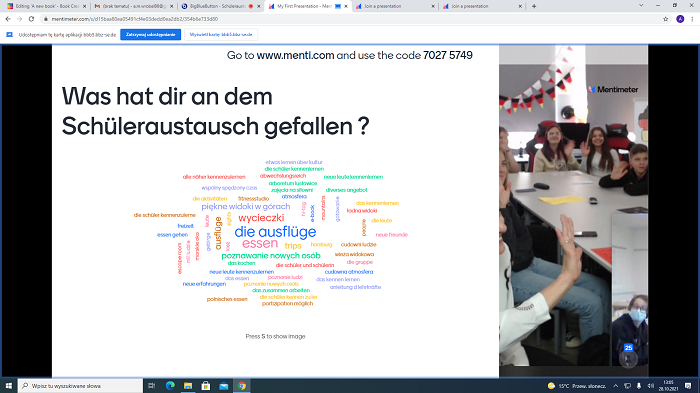
Task: Open File Explorer from the taskbar
Action: pyautogui.click(x=188, y=386)
